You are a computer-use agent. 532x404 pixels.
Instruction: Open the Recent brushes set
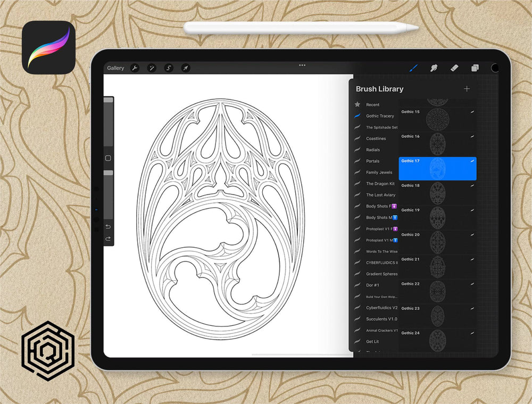point(372,105)
